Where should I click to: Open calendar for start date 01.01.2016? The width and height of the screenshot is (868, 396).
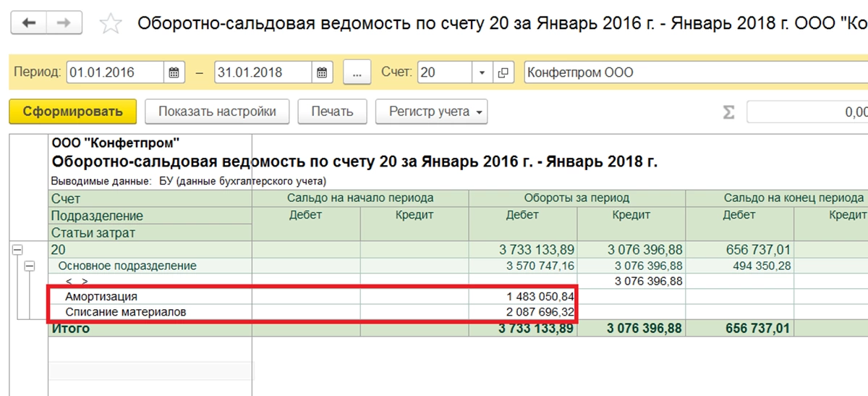pyautogui.click(x=174, y=72)
